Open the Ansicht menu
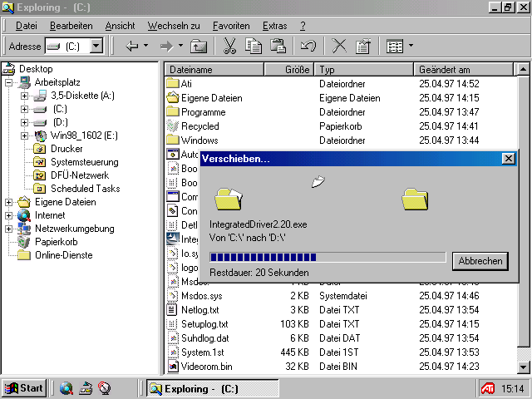The image size is (532, 399). [120, 26]
